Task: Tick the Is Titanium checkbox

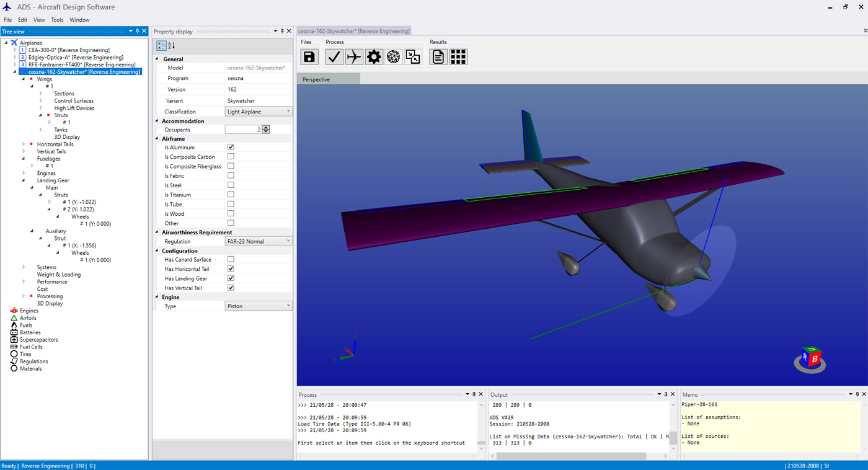Action: click(231, 195)
